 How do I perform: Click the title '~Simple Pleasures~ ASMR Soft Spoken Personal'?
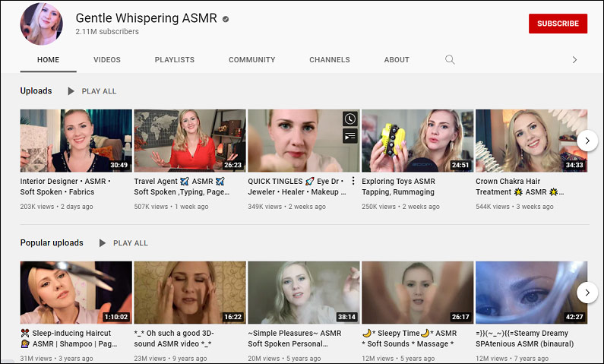click(x=295, y=338)
